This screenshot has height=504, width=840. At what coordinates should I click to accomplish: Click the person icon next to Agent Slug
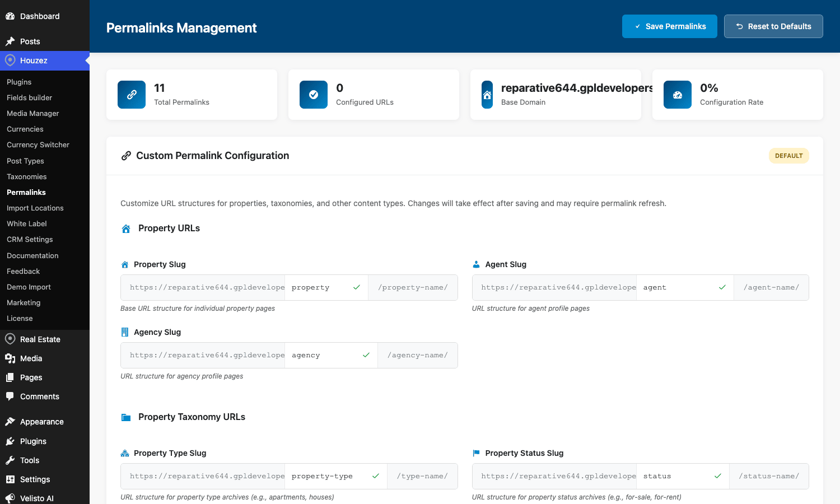476,264
